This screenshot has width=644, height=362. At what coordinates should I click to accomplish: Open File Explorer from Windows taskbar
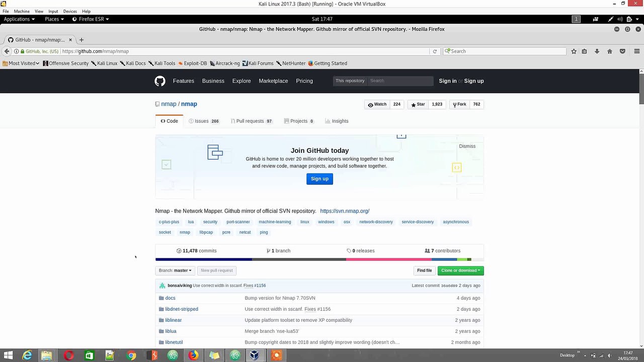pos(47,355)
